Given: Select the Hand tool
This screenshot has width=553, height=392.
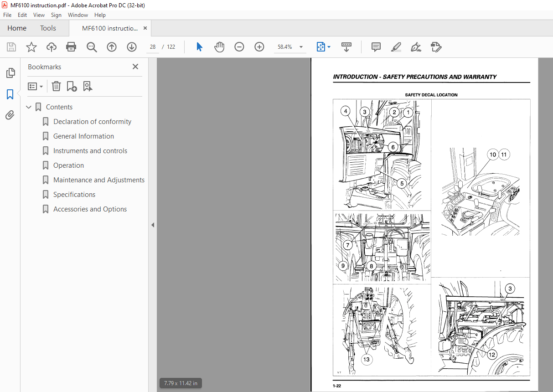Looking at the screenshot, I should [x=219, y=46].
